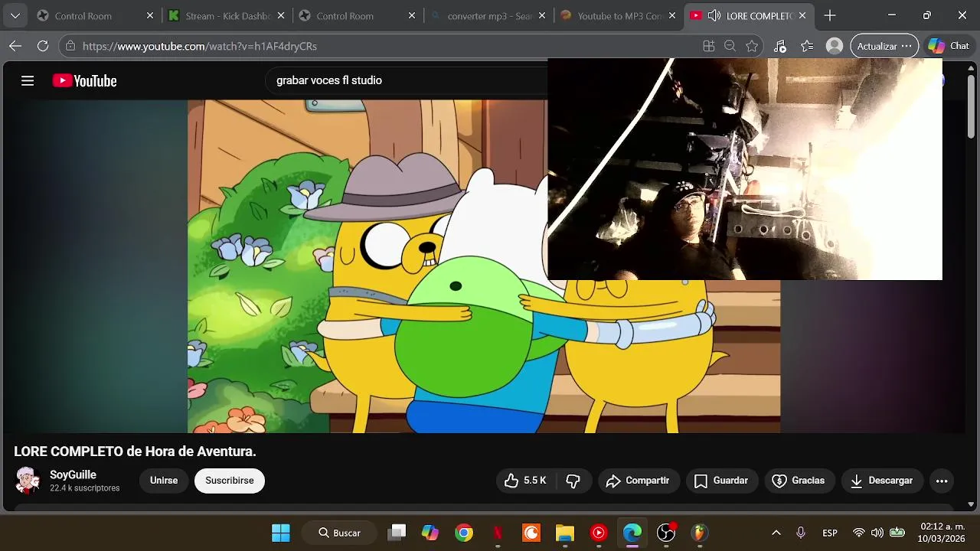Open YouTube Music app on taskbar
Viewport: 980px width, 551px height.
(599, 533)
